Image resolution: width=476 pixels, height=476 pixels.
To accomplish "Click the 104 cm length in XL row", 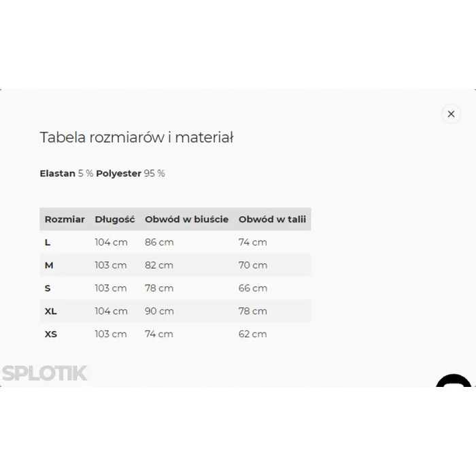I will (111, 311).
